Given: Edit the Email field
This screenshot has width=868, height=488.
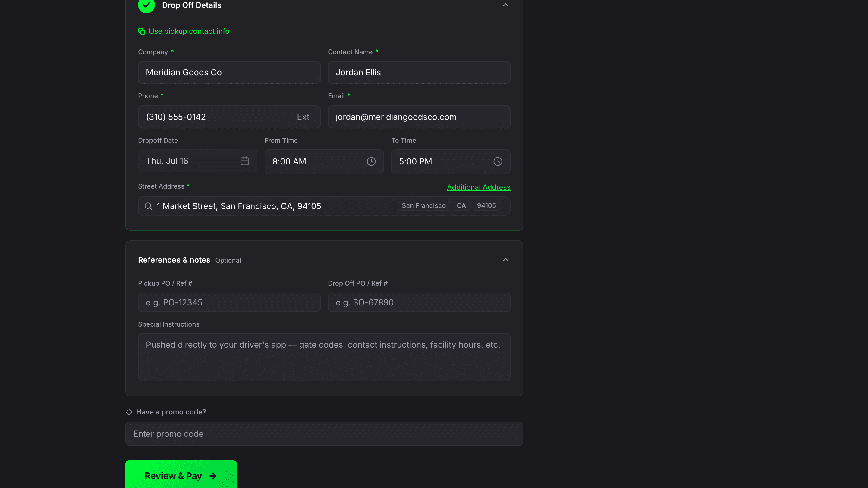Looking at the screenshot, I should click(419, 117).
